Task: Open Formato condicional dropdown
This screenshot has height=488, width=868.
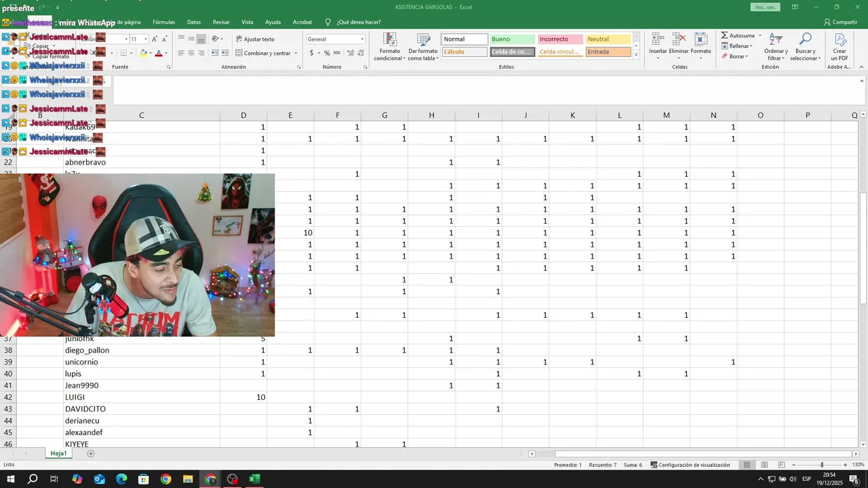Action: 389,46
